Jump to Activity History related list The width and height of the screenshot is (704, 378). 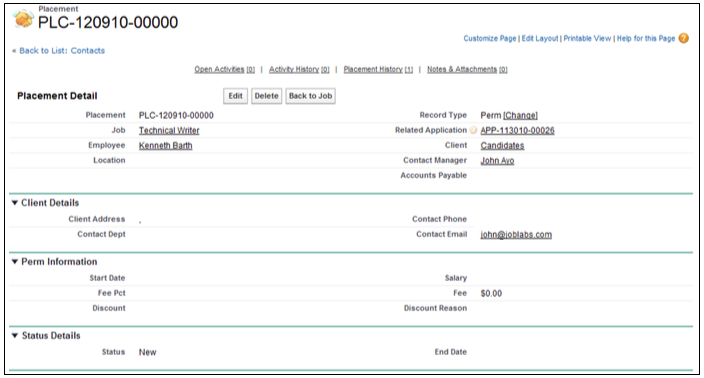pos(299,70)
